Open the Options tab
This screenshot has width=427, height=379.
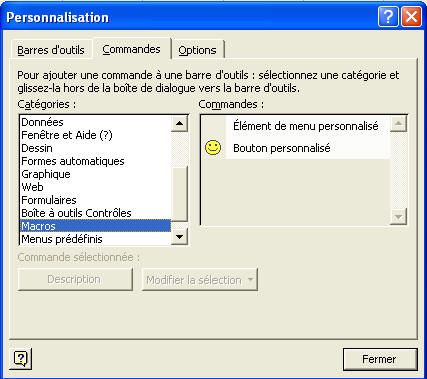coord(197,50)
